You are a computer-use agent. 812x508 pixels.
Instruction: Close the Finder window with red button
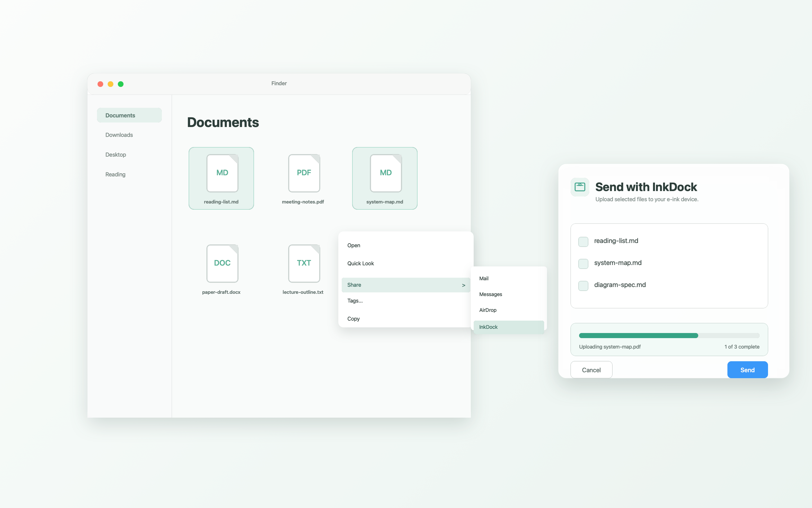pos(100,84)
